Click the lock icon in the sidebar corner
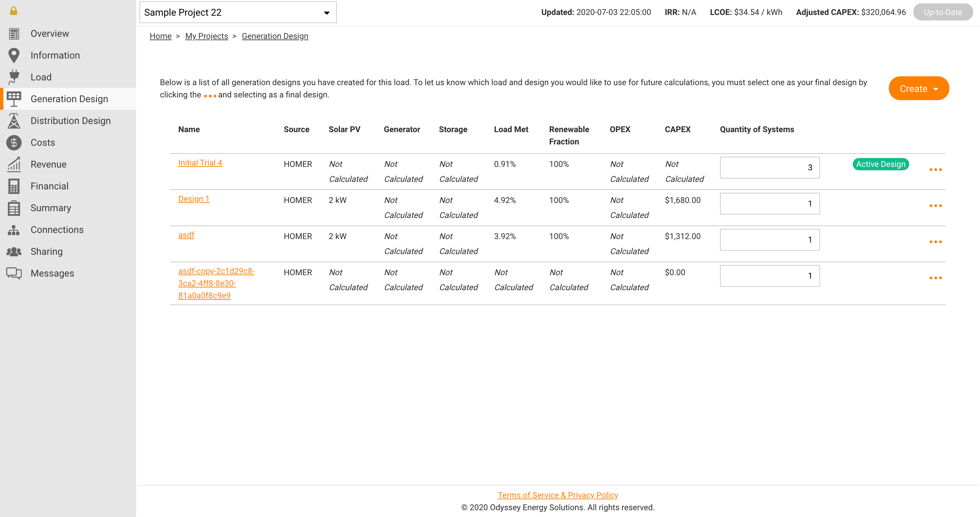The height and width of the screenshot is (517, 980). [14, 11]
